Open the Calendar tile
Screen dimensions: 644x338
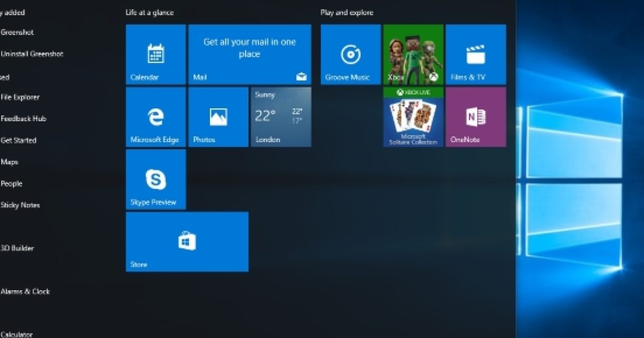(x=156, y=54)
